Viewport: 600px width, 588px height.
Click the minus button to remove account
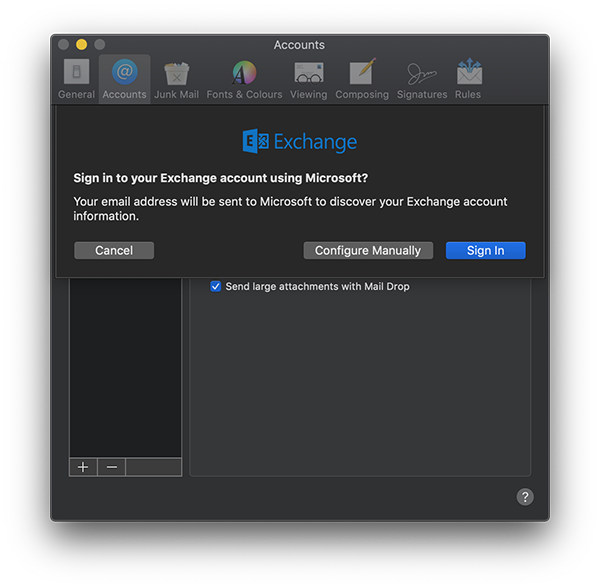point(111,467)
